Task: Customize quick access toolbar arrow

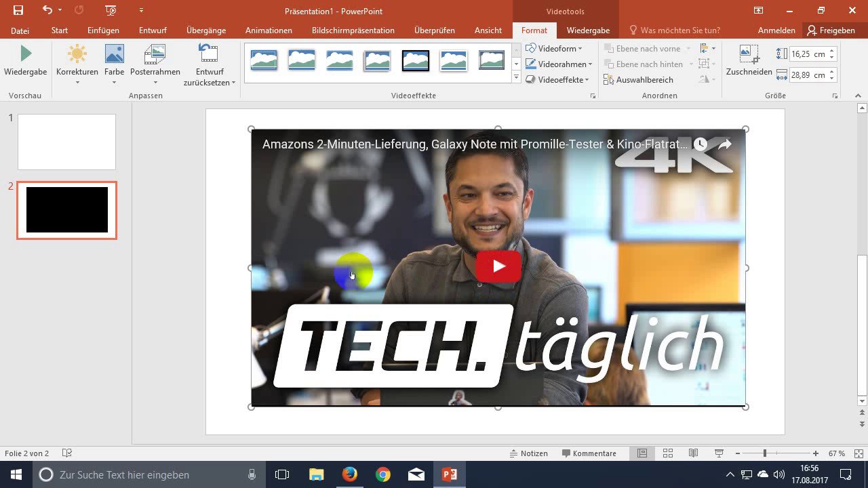Action: point(141,10)
